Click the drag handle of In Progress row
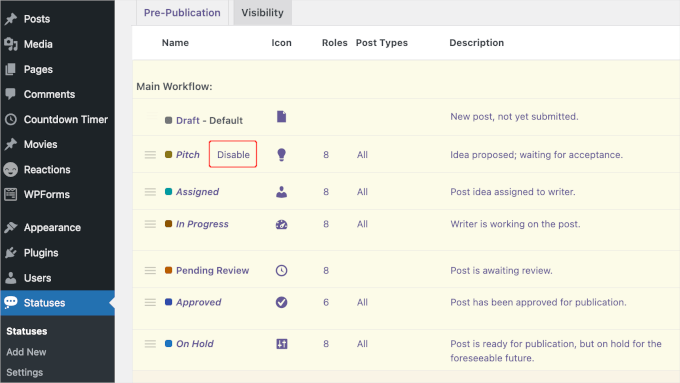Viewport: 680px width, 383px height. coord(150,224)
